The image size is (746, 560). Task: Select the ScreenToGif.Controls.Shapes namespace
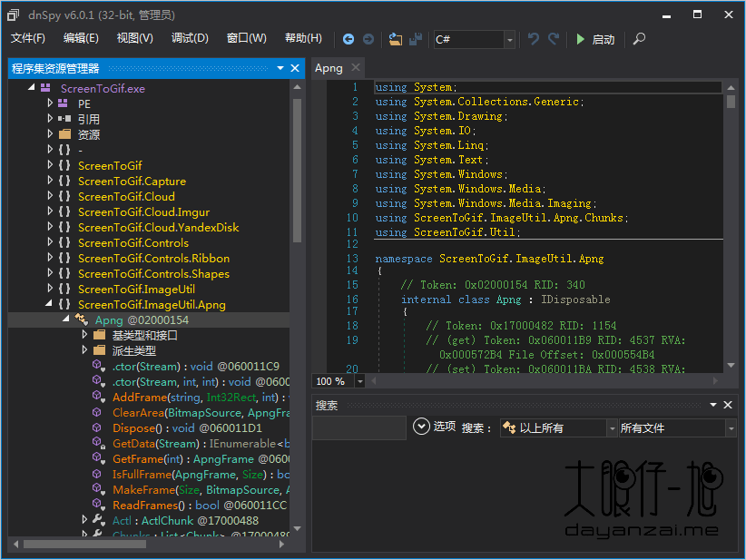click(153, 273)
